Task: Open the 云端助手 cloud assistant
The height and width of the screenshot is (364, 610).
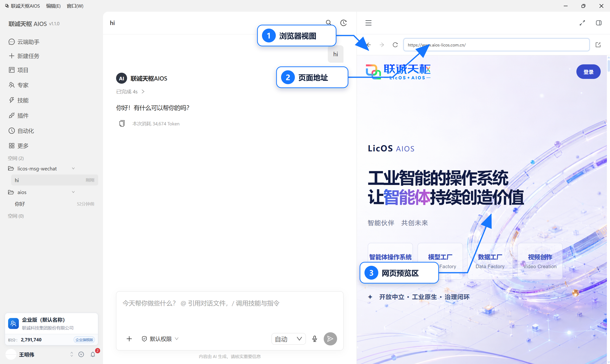Action: click(x=24, y=42)
